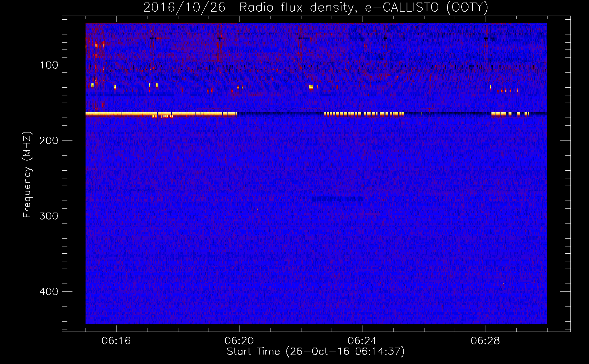Click the 06:28 time tick label
The image size is (589, 364).
(x=485, y=341)
